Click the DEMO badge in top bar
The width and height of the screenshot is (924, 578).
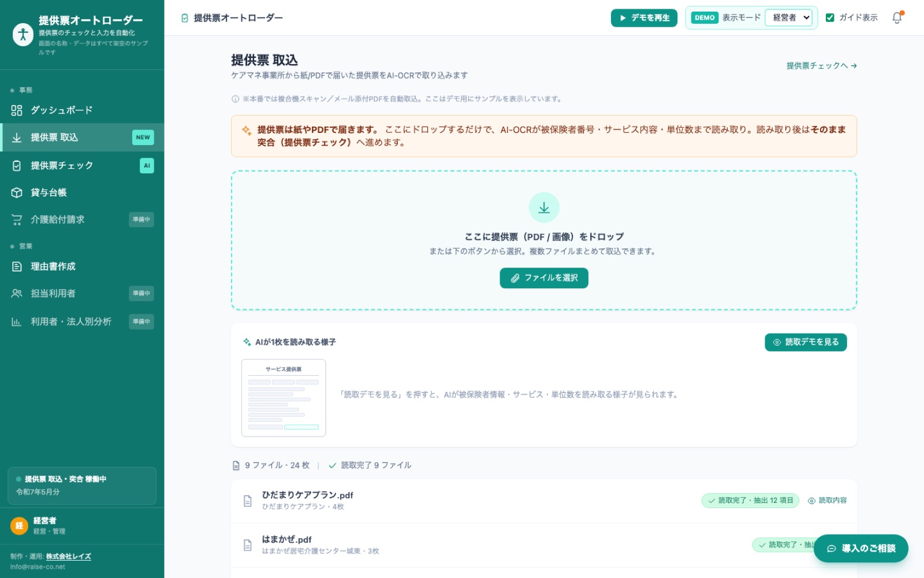click(x=705, y=18)
